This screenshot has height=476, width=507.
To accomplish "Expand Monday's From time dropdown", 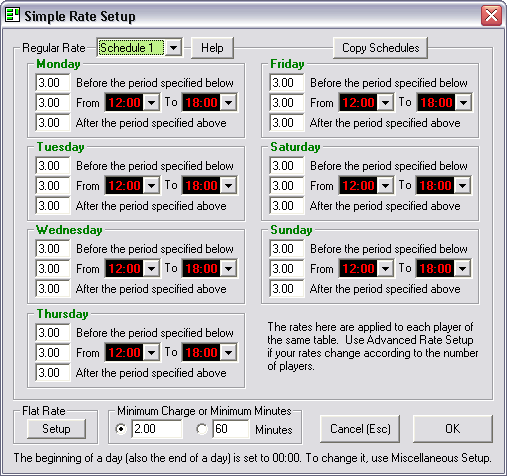I will pyautogui.click(x=151, y=102).
